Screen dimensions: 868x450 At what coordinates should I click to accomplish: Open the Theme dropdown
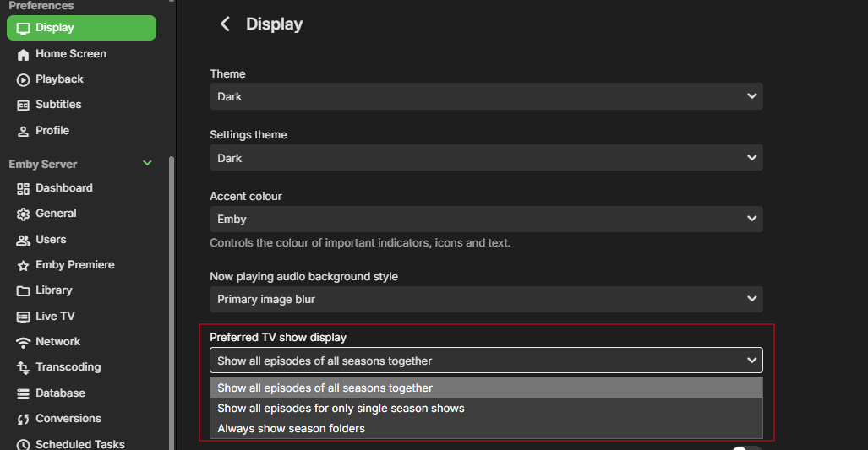click(486, 96)
